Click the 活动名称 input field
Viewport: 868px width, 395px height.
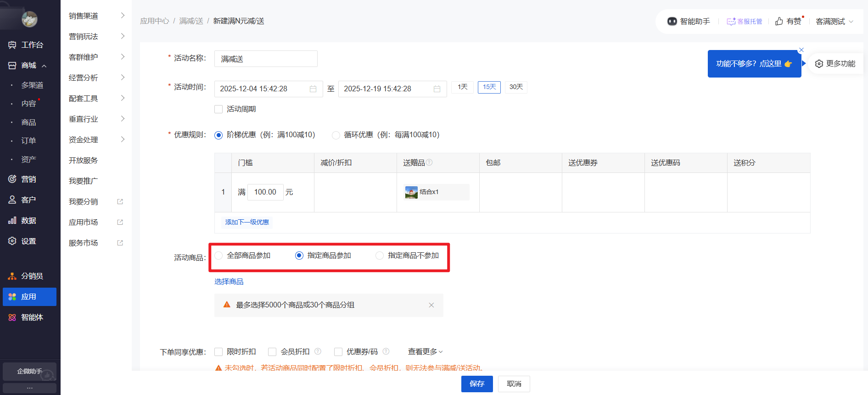tap(266, 59)
